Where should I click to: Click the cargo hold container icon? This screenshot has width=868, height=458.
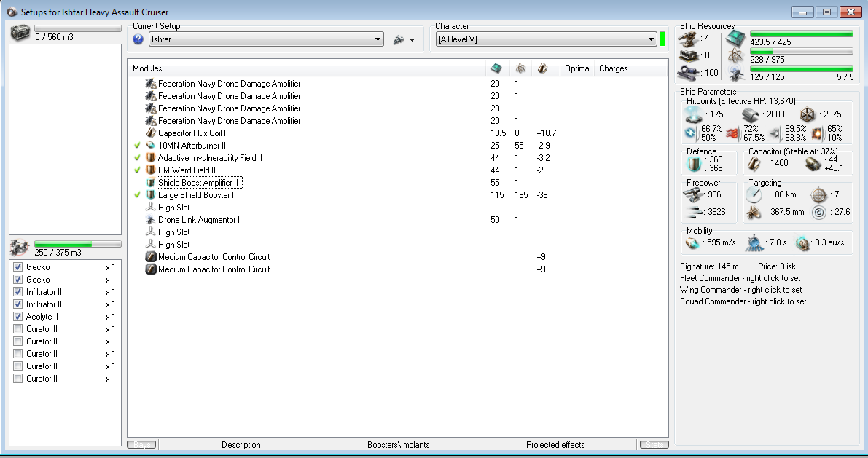point(20,33)
